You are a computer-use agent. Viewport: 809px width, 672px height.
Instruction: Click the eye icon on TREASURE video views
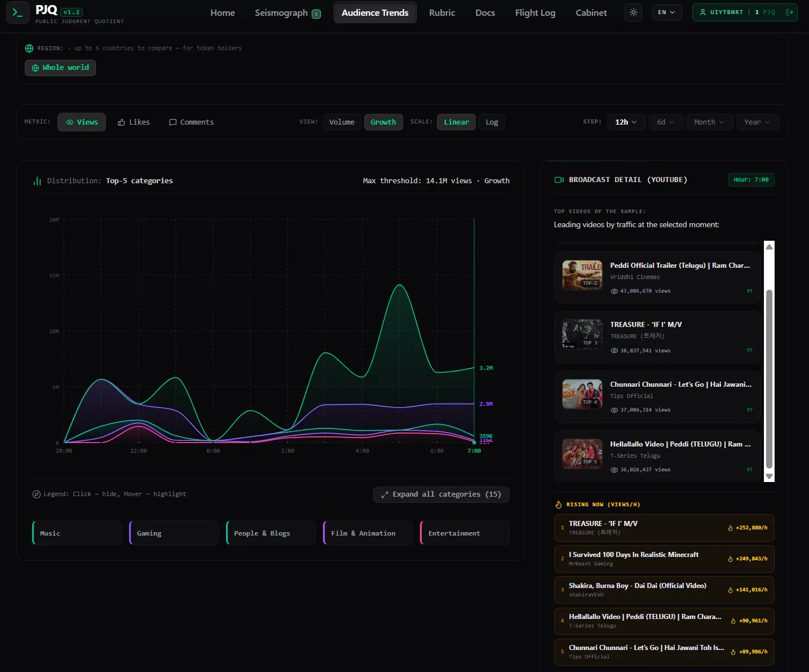(615, 351)
